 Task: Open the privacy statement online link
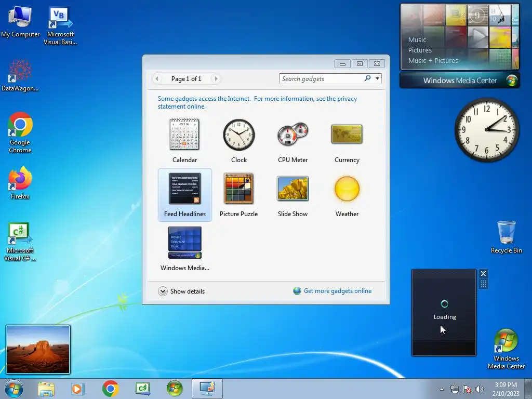[257, 102]
